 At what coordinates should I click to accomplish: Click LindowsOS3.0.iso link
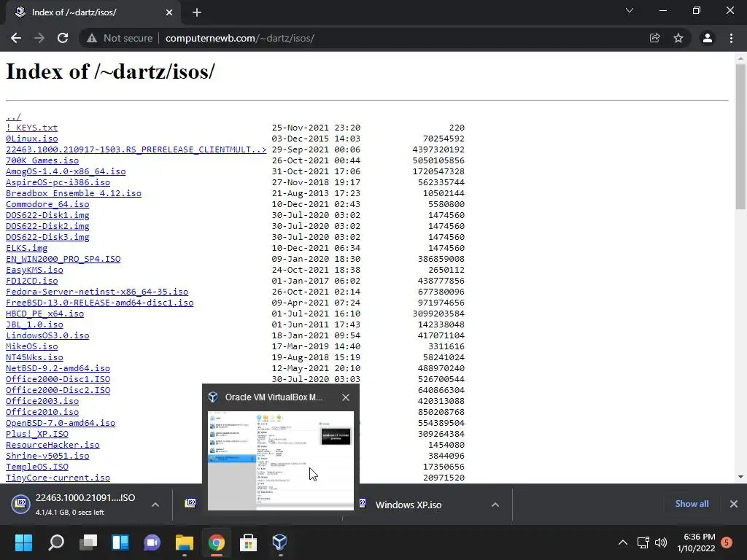tap(47, 335)
